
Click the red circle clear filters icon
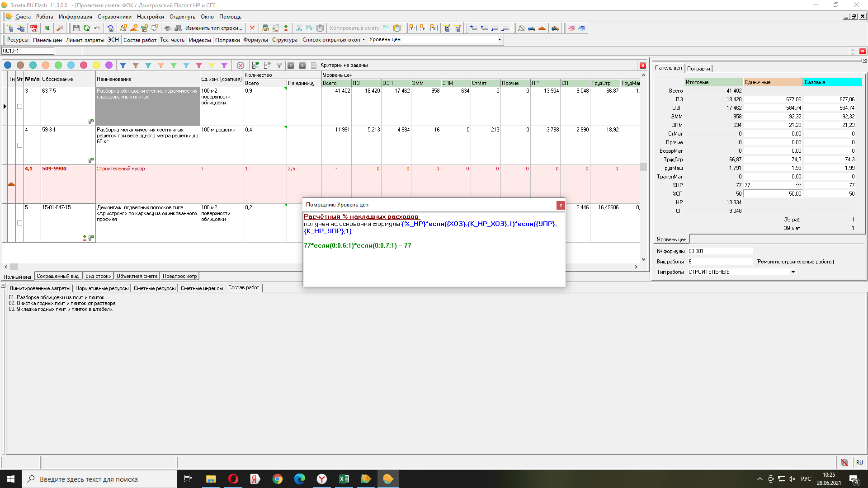click(241, 66)
